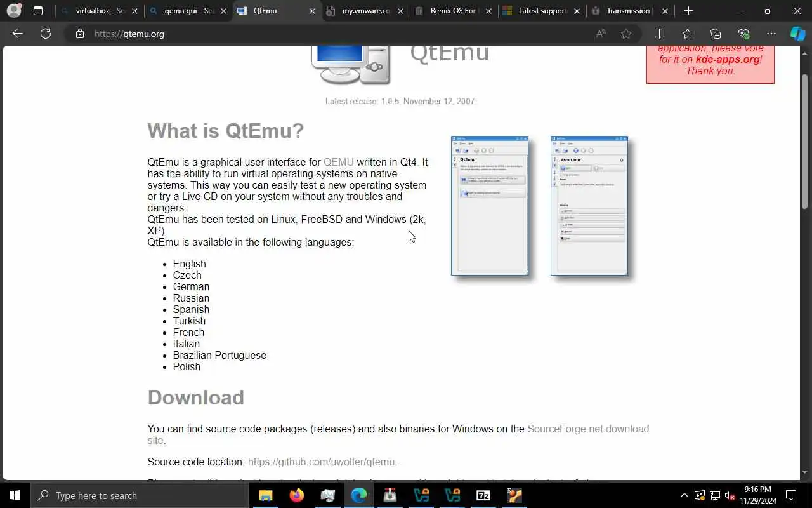Open the github.com/uwolfer/qtemu link
Screen dimensions: 812x508
pos(322,462)
